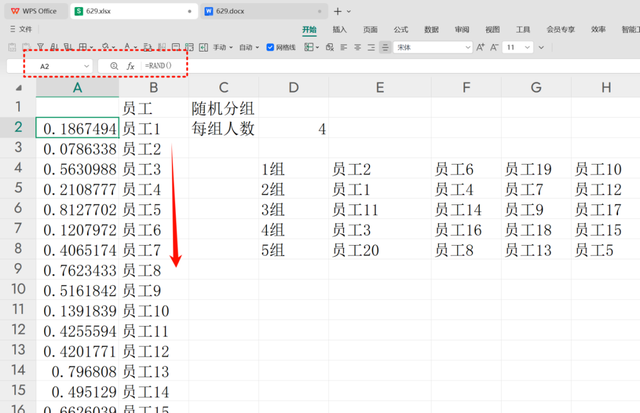Select the 629.xlsx document tab
Image resolution: width=640 pixels, height=413 pixels.
click(134, 11)
